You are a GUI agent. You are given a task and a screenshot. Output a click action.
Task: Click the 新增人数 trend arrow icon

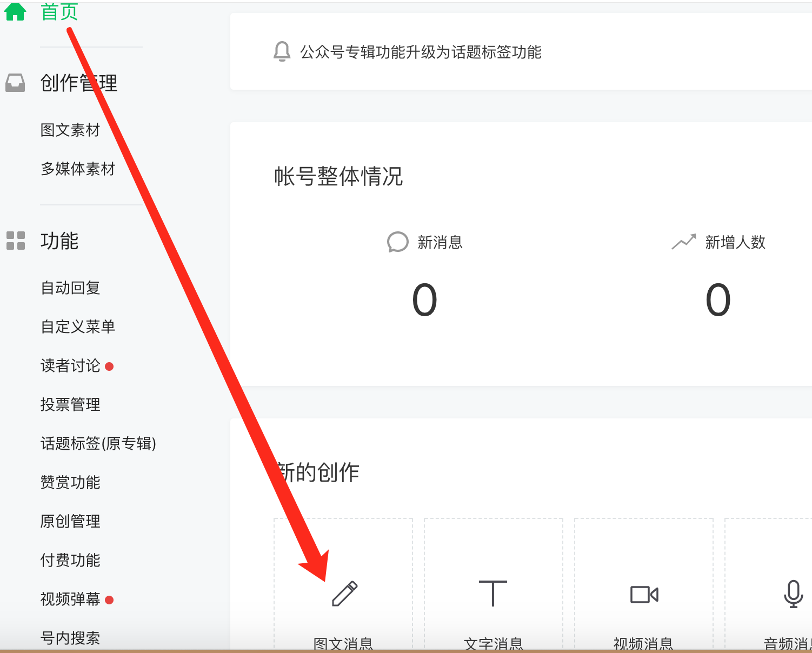[x=684, y=242]
